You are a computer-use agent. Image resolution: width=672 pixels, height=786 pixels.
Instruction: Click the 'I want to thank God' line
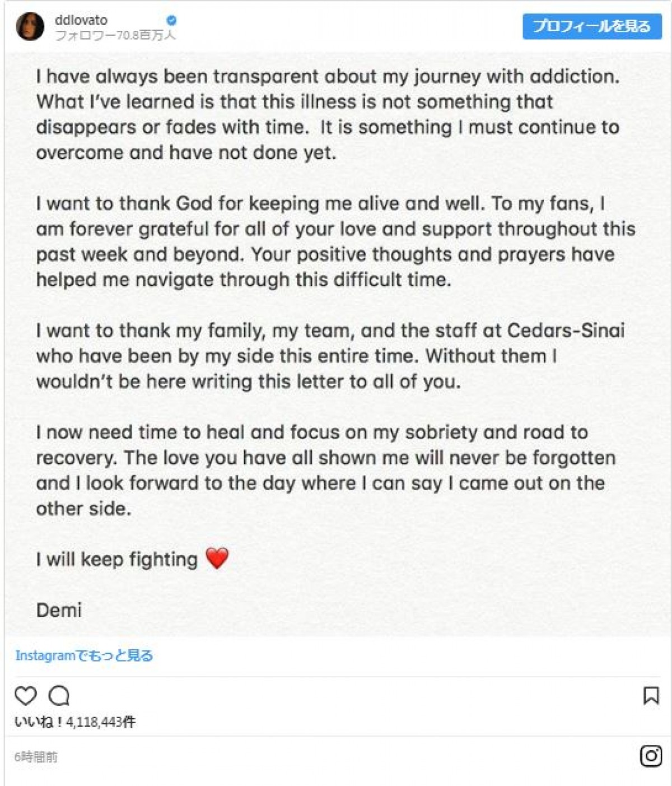click(320, 203)
